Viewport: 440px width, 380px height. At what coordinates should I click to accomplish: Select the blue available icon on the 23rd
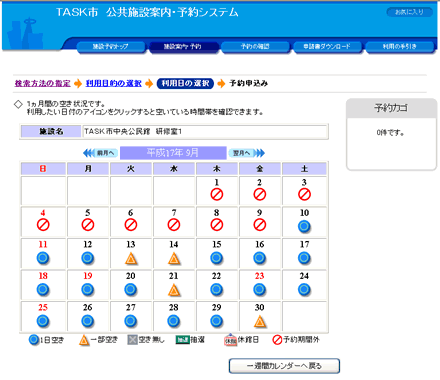tap(260, 290)
